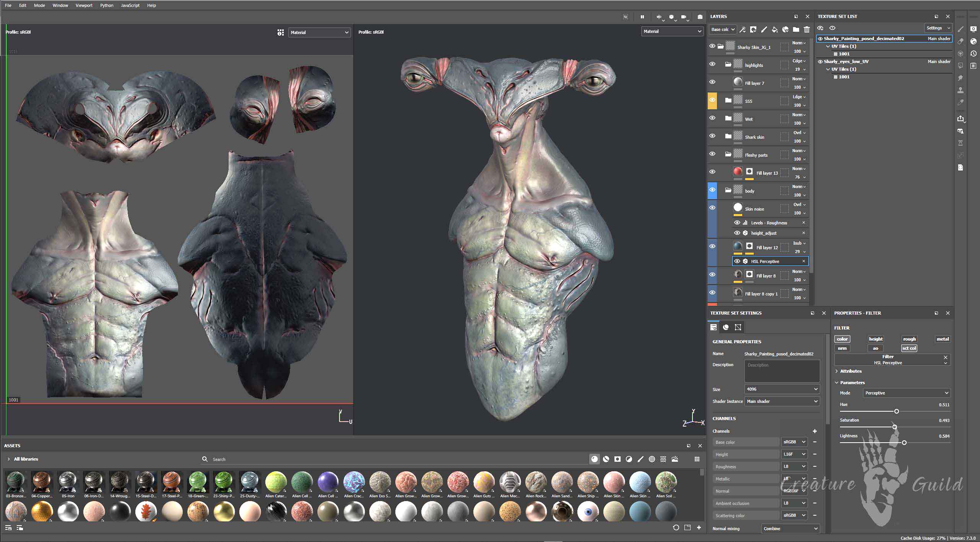Hide the Shark skin folder layer
This screenshot has height=542, width=980.
712,136
